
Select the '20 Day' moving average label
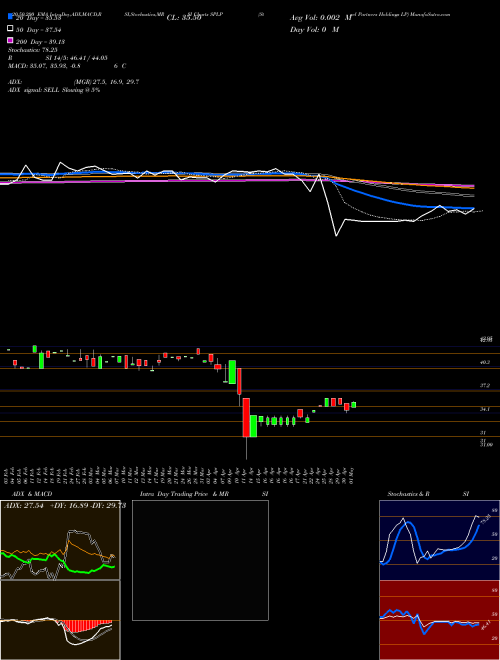(39, 18)
